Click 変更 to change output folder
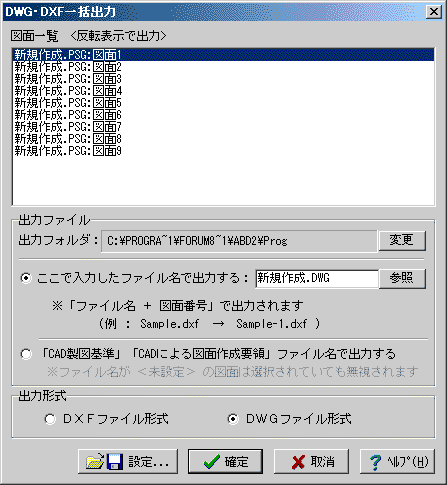Viewport: 447px width, 485px height. [402, 240]
